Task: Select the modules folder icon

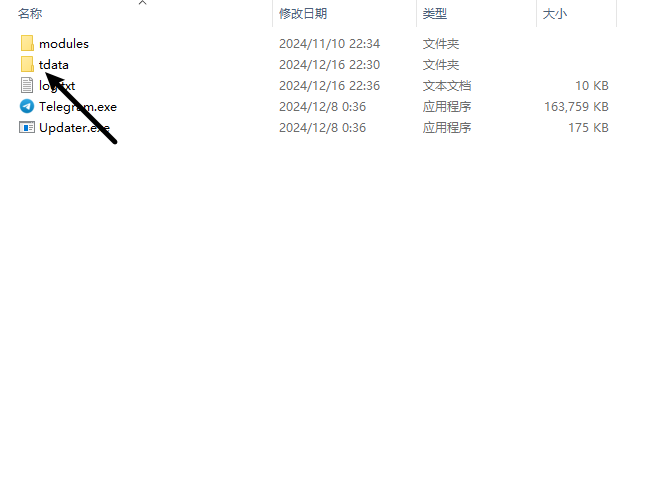Action: click(x=27, y=44)
